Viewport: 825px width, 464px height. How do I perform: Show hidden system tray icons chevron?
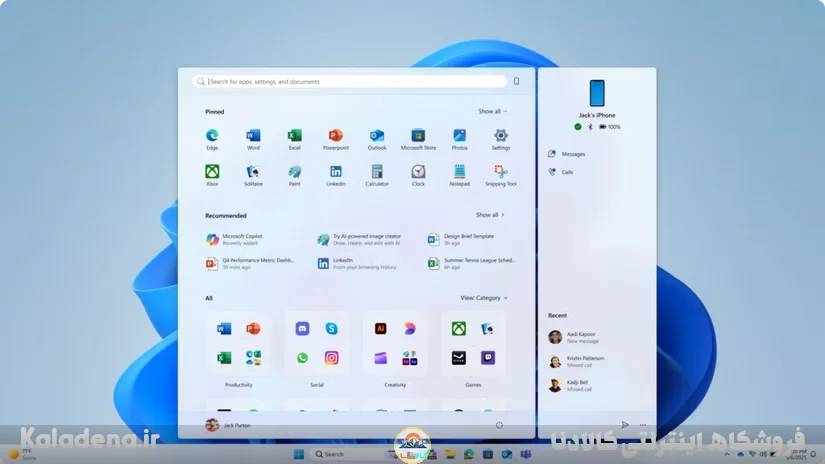pos(727,454)
